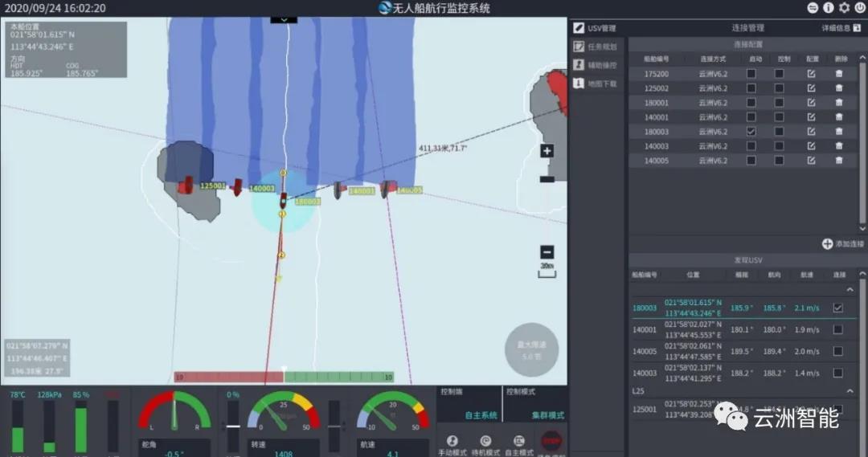Click the red-green rudder bar under map

click(x=284, y=377)
